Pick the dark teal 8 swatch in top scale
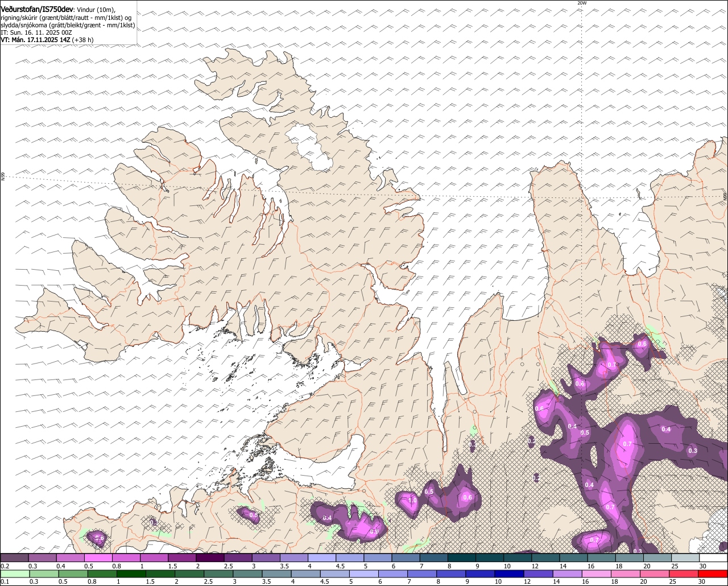This screenshot has height=586, width=728. [462, 558]
